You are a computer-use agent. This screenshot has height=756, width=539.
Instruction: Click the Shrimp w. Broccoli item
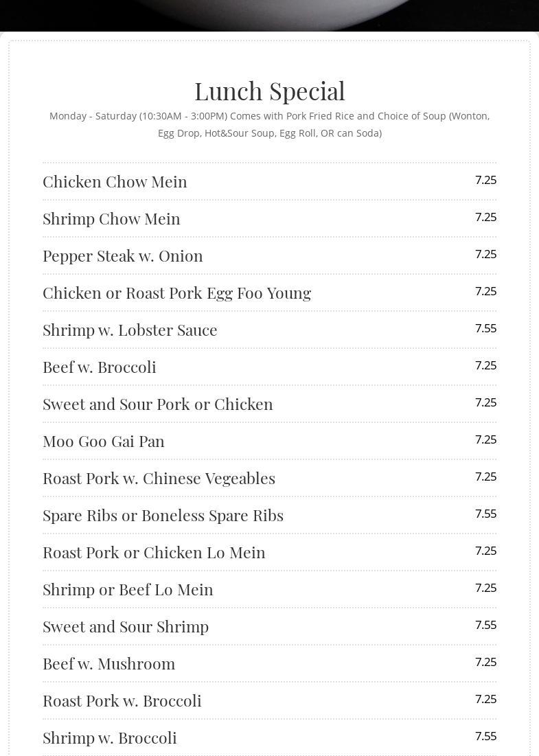(x=110, y=737)
